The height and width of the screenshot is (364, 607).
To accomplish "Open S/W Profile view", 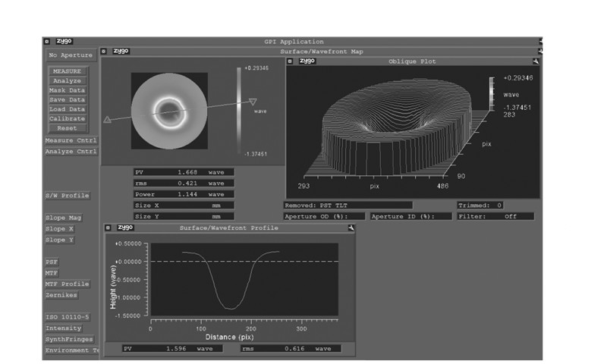I will tap(68, 196).
